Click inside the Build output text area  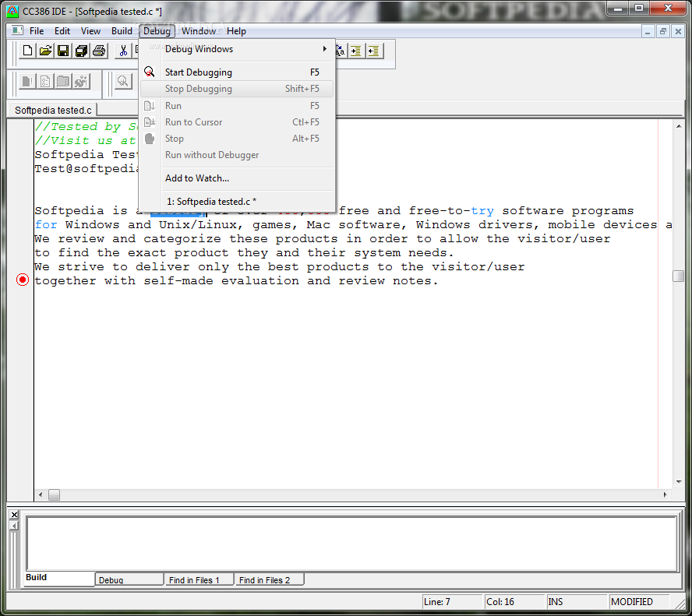[x=351, y=544]
